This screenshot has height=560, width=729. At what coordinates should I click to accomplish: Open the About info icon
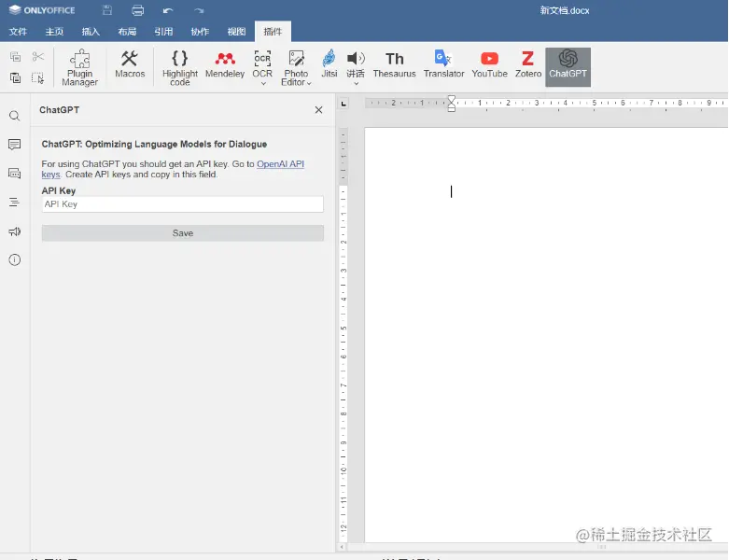coord(15,259)
